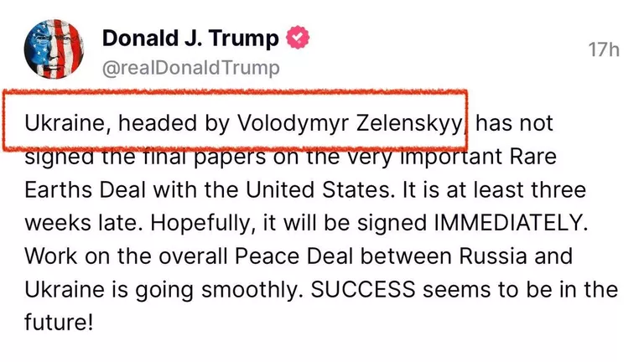Click the name Volodymyr Zelenskyy

point(351,124)
